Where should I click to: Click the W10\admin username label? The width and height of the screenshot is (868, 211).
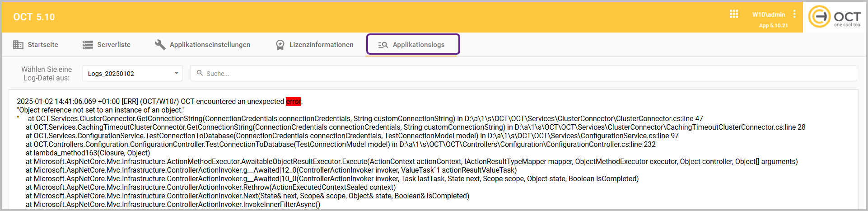(x=768, y=14)
